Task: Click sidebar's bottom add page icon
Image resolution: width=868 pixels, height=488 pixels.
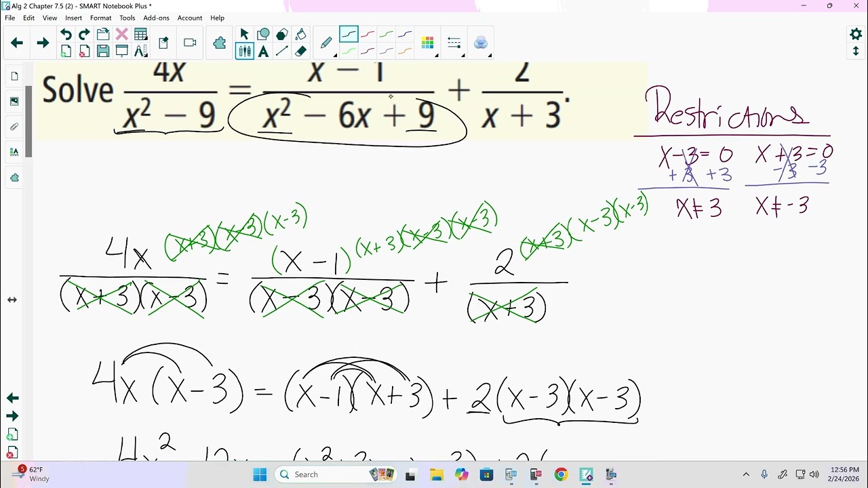Action: (12, 434)
